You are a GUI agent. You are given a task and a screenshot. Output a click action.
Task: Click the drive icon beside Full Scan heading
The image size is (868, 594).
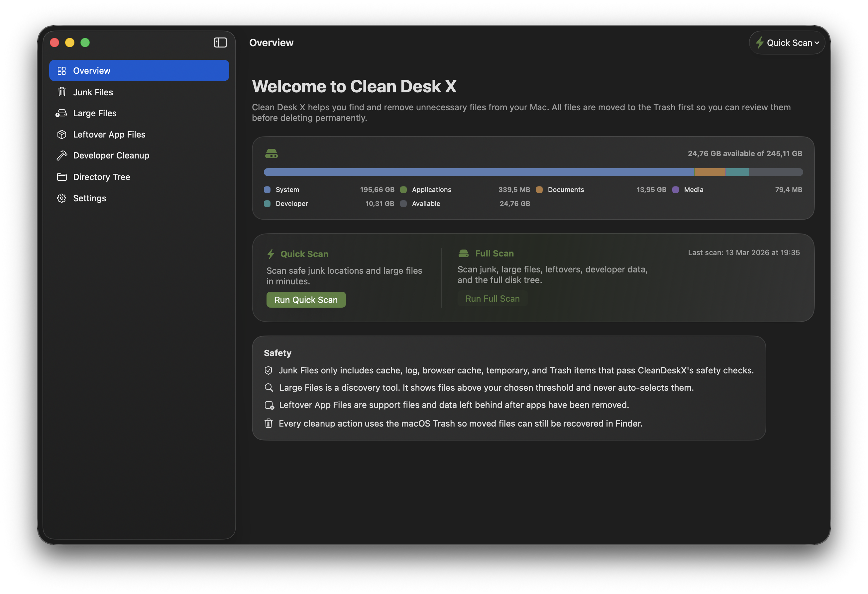point(464,253)
